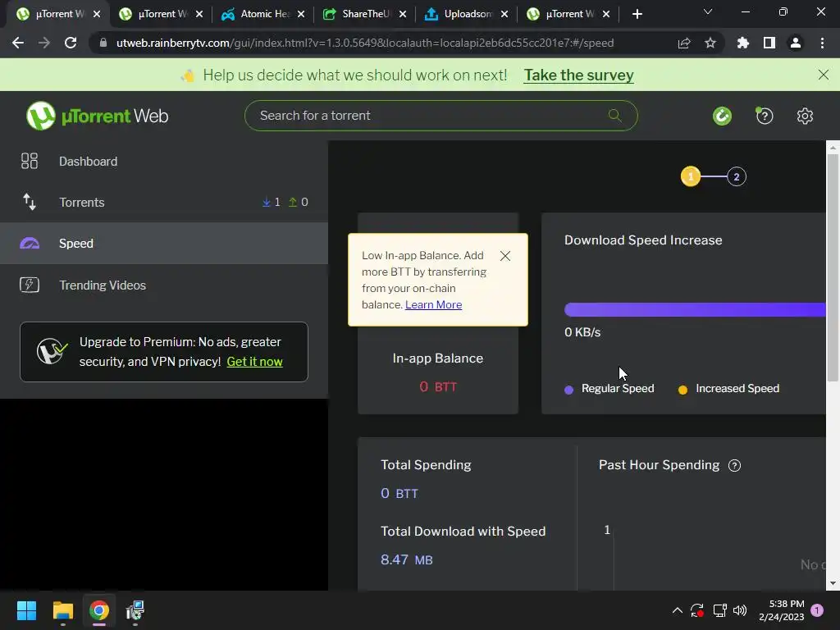Viewport: 840px width, 630px height.
Task: Click the Dashboard grid icon
Action: (30, 162)
